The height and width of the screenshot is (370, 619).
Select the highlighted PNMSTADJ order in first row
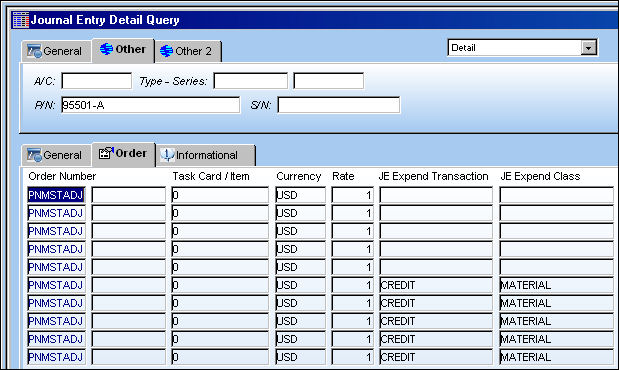pos(56,195)
